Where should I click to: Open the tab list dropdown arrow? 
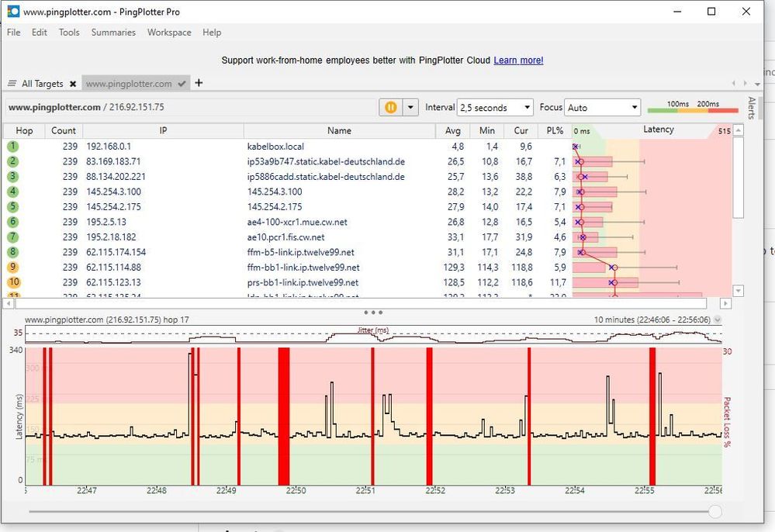click(x=757, y=84)
